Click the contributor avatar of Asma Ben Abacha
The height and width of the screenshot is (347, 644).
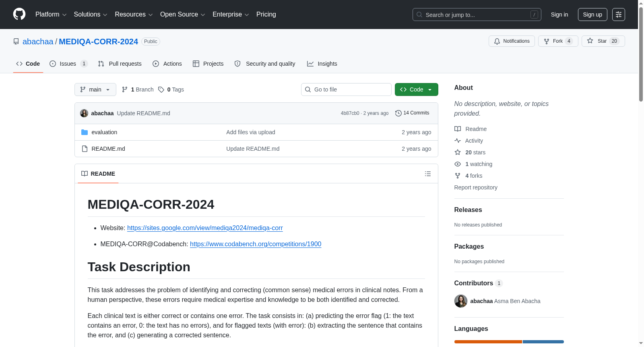pyautogui.click(x=461, y=301)
